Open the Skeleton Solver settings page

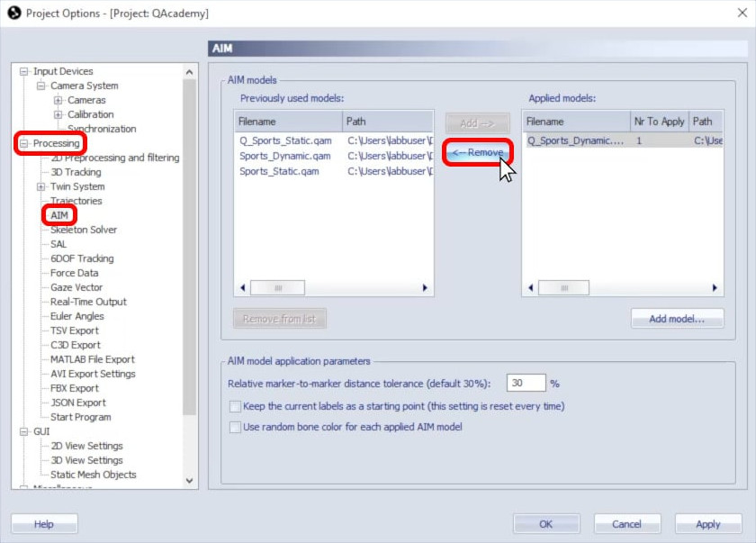83,230
